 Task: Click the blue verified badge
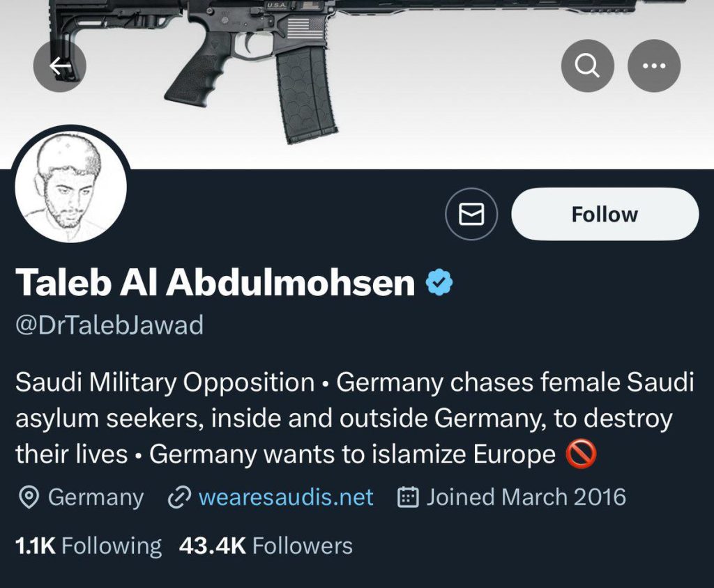[x=439, y=283]
